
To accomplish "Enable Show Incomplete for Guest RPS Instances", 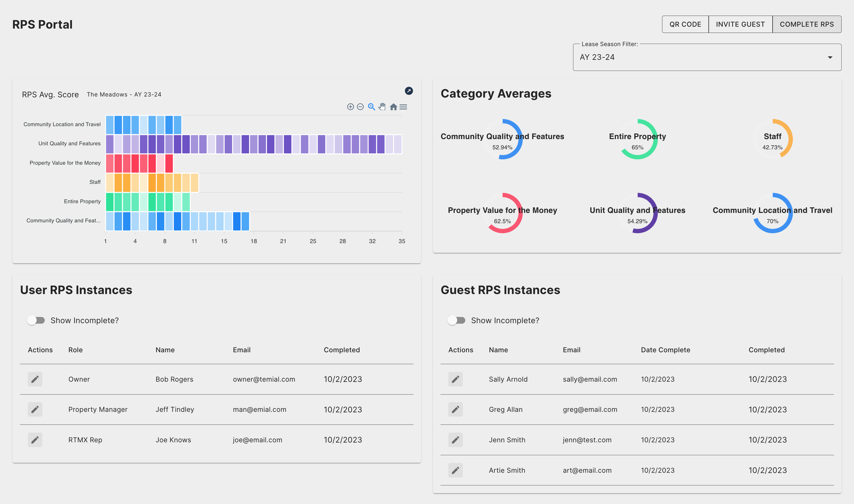I will click(456, 320).
